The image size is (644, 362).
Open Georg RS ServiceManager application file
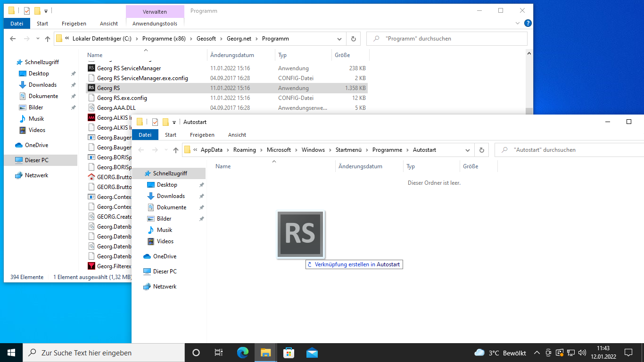(129, 68)
